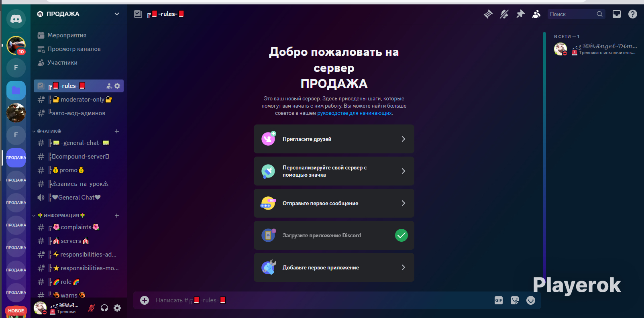Open the servers channel
This screenshot has height=318, width=644.
[x=79, y=241]
